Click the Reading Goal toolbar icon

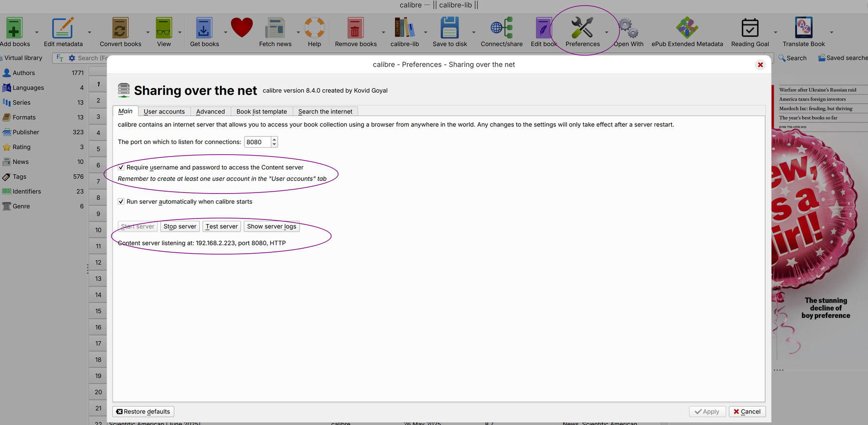point(749,29)
